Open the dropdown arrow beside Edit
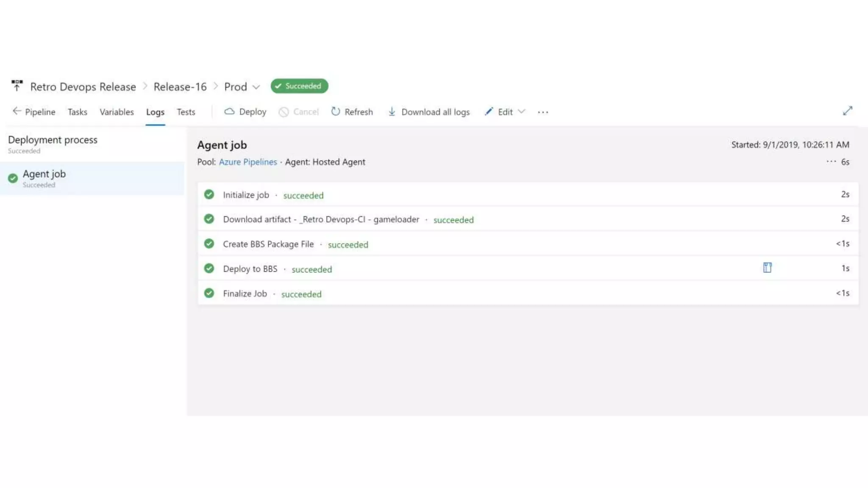Viewport: 868px width, 488px height. (522, 111)
